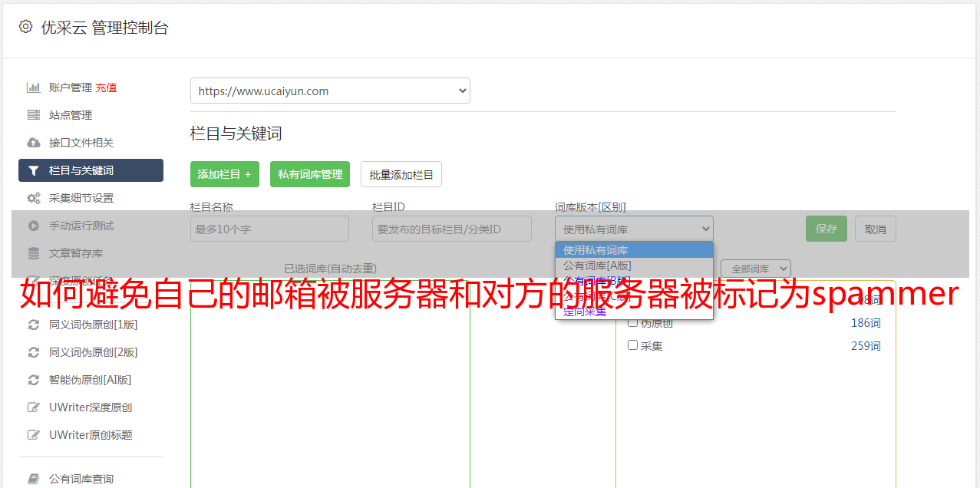Click the 添加栏目 + button
This screenshot has width=980, height=488.
tap(225, 174)
